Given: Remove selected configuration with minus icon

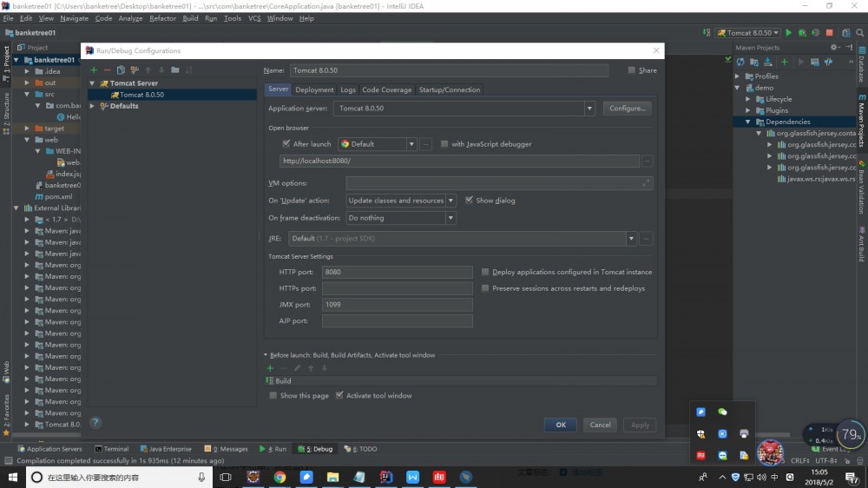Looking at the screenshot, I should click(107, 69).
